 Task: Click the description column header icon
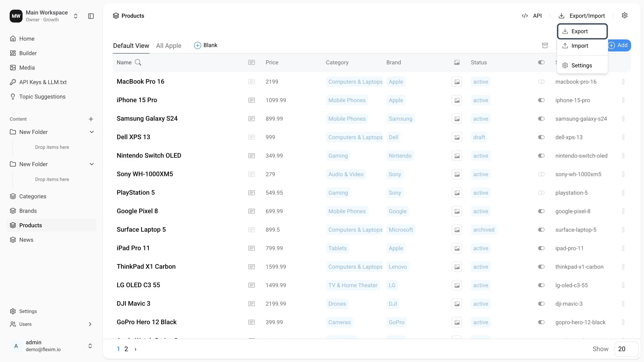(x=252, y=63)
